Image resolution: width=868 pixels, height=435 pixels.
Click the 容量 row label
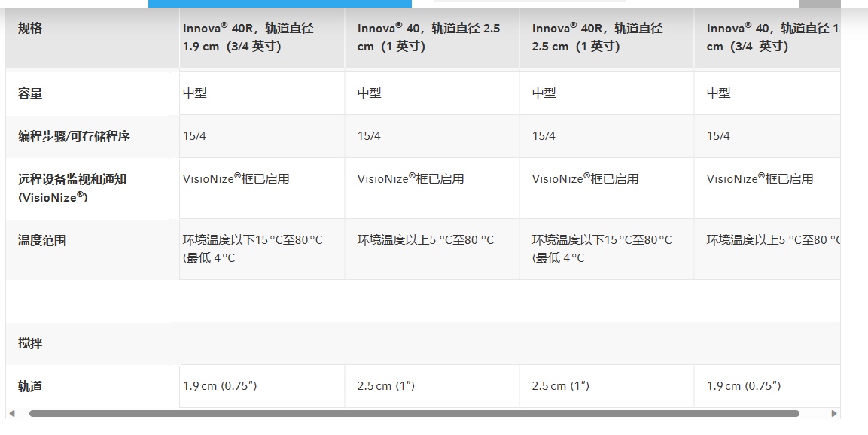pos(30,93)
